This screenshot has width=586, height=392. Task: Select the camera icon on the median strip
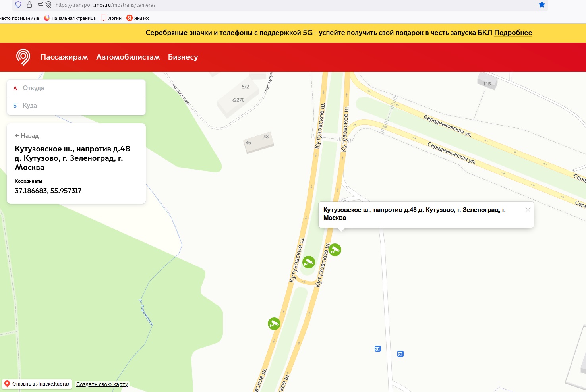[309, 262]
